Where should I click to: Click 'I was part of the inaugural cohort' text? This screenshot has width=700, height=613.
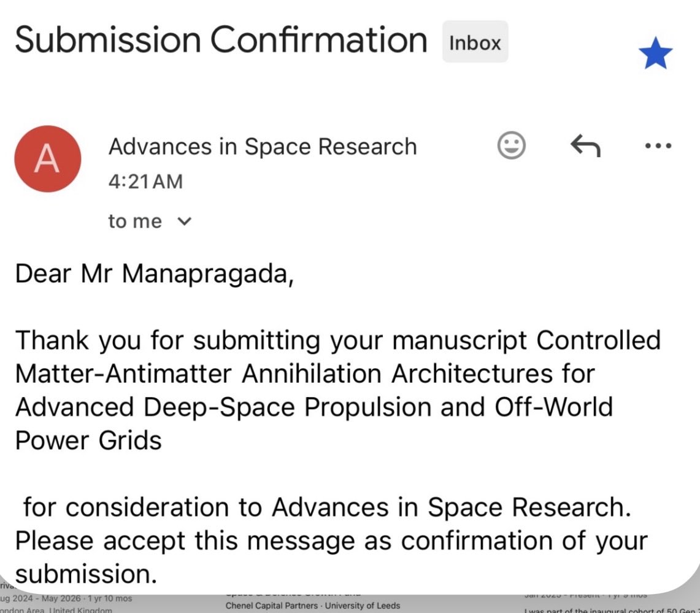[x=612, y=610]
